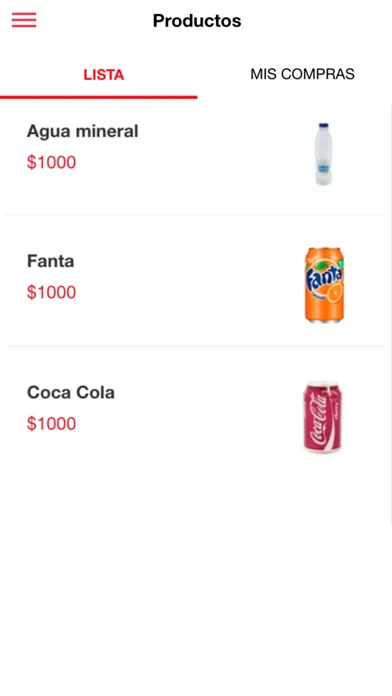392x696 pixels.
Task: Click the Productos page title
Action: coord(197,21)
